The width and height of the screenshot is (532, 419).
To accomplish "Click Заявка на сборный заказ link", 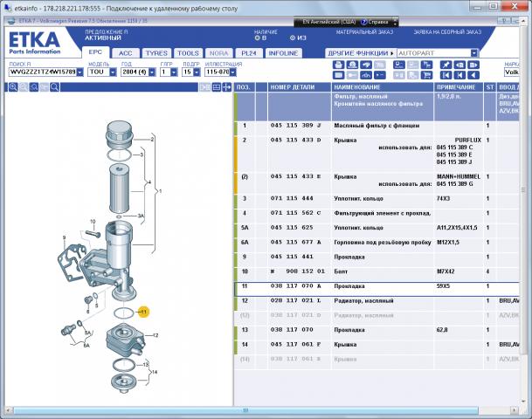I will 447,32.
